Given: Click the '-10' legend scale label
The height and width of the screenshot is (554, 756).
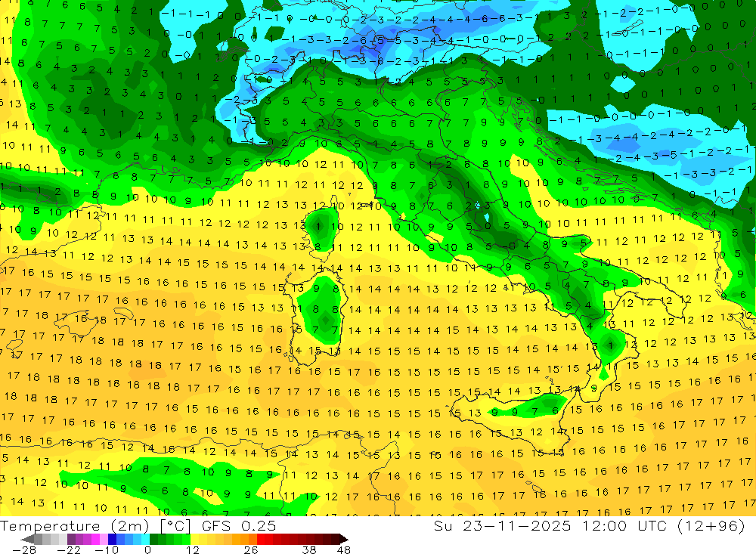Looking at the screenshot, I should pyautogui.click(x=107, y=550).
